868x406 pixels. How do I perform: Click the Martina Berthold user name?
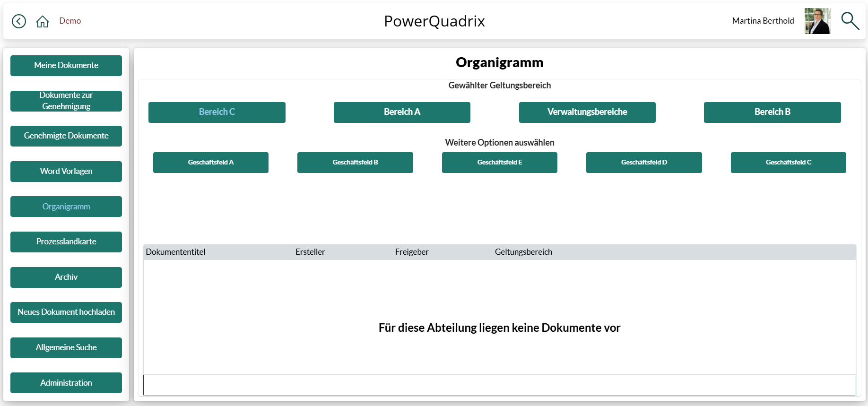(763, 21)
